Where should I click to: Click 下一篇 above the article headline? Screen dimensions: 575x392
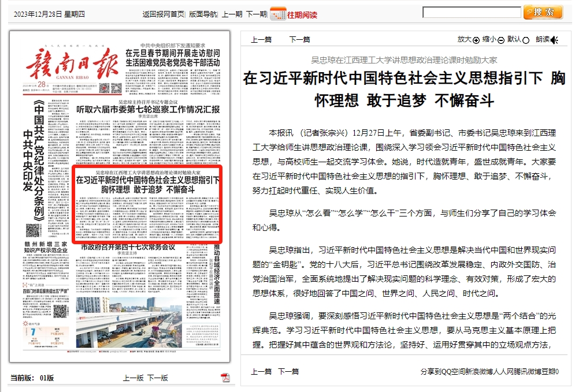pos(299,40)
